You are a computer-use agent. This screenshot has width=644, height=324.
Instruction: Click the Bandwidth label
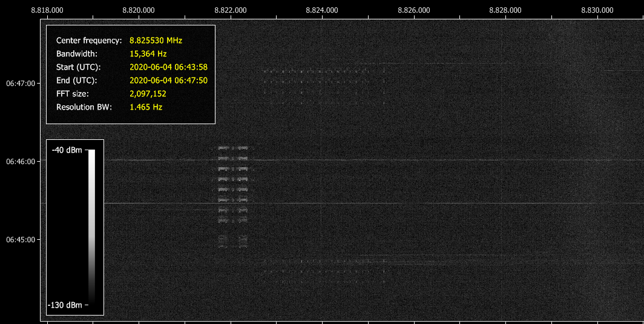click(x=77, y=54)
